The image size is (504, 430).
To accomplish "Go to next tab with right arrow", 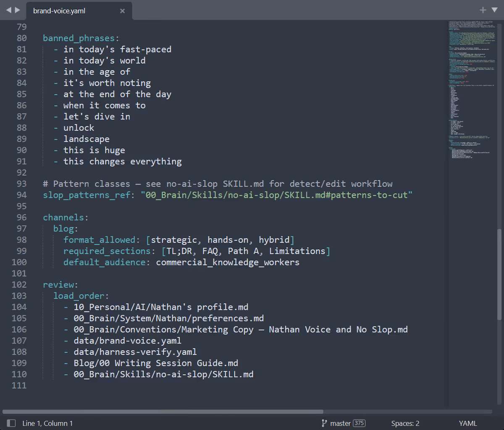I will [17, 10].
